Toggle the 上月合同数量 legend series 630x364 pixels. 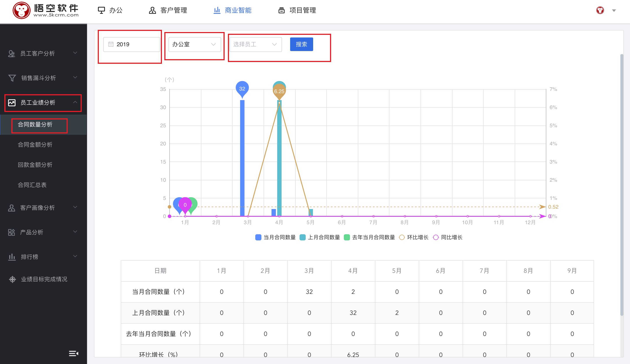click(x=320, y=237)
